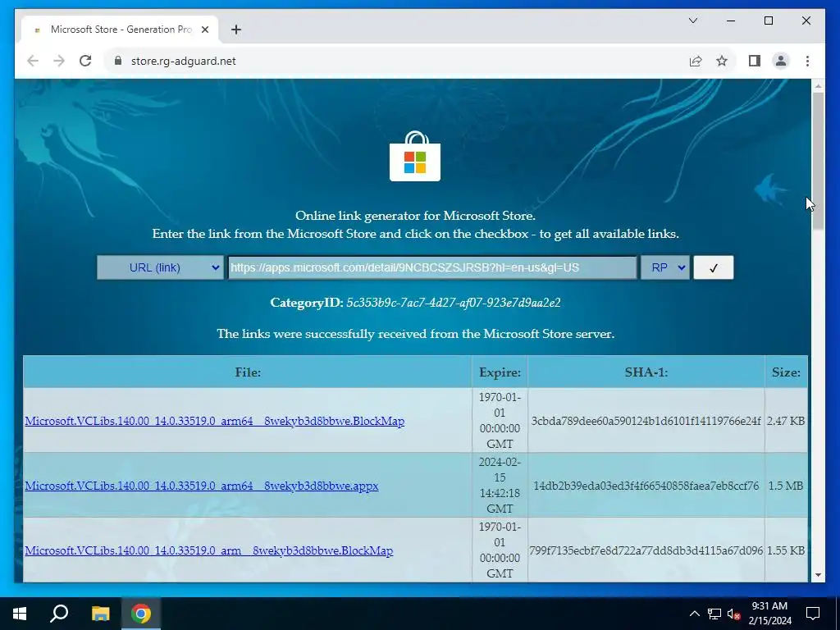Click the 1.55 KB size cell

click(786, 550)
